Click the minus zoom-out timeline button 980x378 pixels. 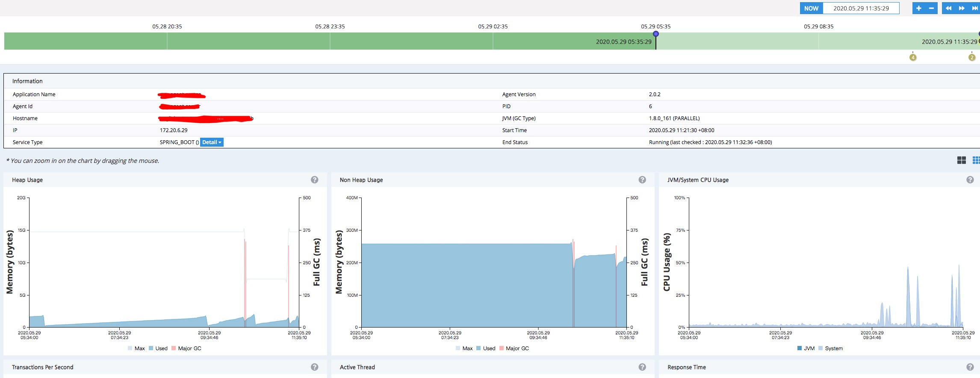931,8
